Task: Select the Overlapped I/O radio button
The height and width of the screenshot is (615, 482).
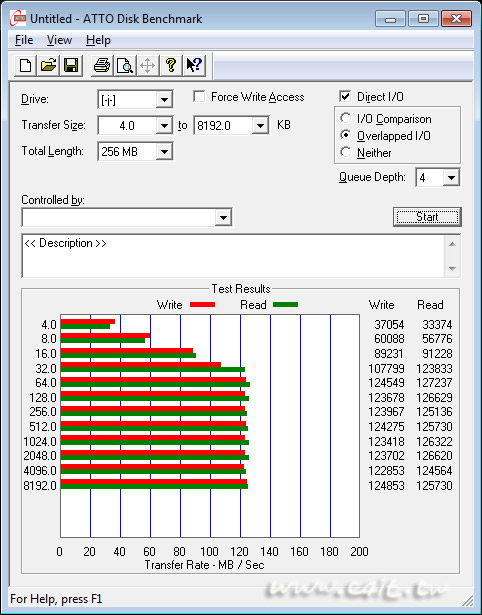Action: point(346,135)
